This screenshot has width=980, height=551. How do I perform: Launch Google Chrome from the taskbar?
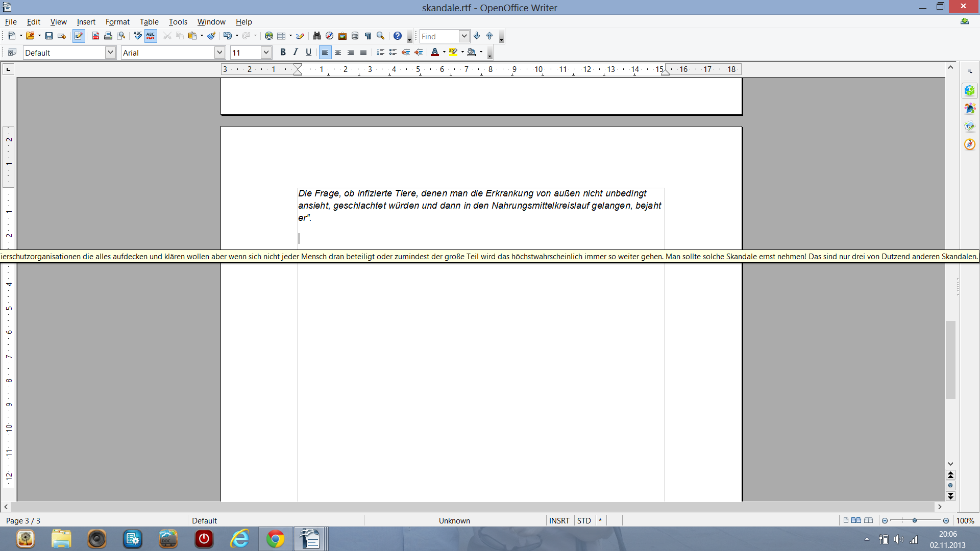click(x=275, y=539)
